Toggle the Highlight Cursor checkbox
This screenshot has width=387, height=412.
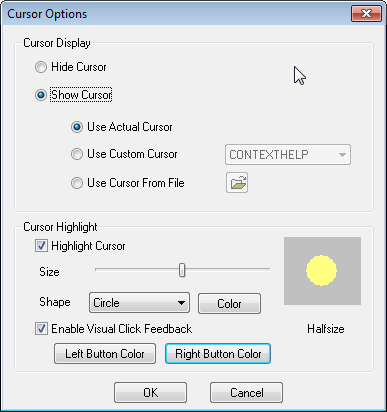pos(41,246)
